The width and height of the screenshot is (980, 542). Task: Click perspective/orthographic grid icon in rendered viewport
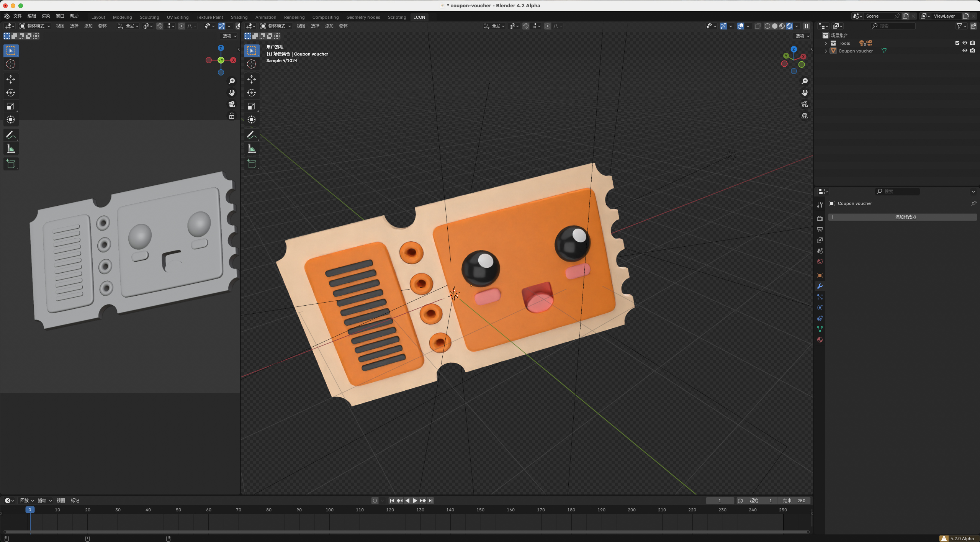point(805,116)
